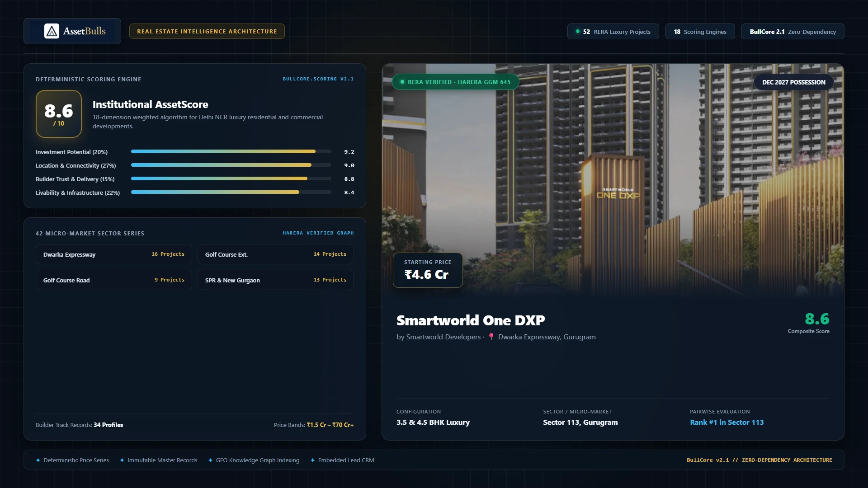
Task: Click the Location & Connectivity score bar
Action: pos(231,165)
